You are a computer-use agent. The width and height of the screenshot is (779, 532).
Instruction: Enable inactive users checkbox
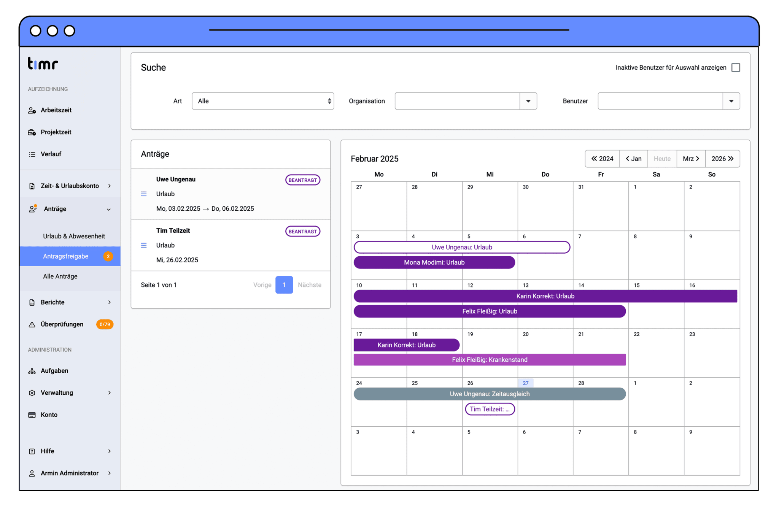point(736,68)
